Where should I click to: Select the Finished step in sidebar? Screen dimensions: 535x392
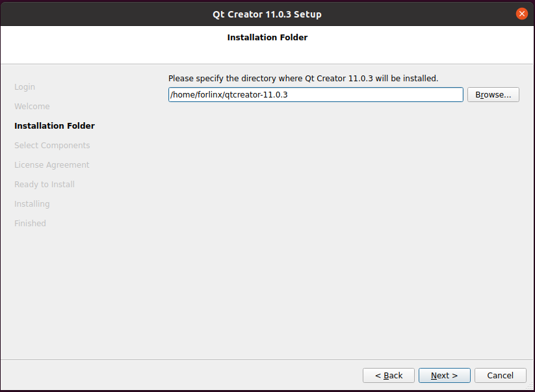coord(30,223)
